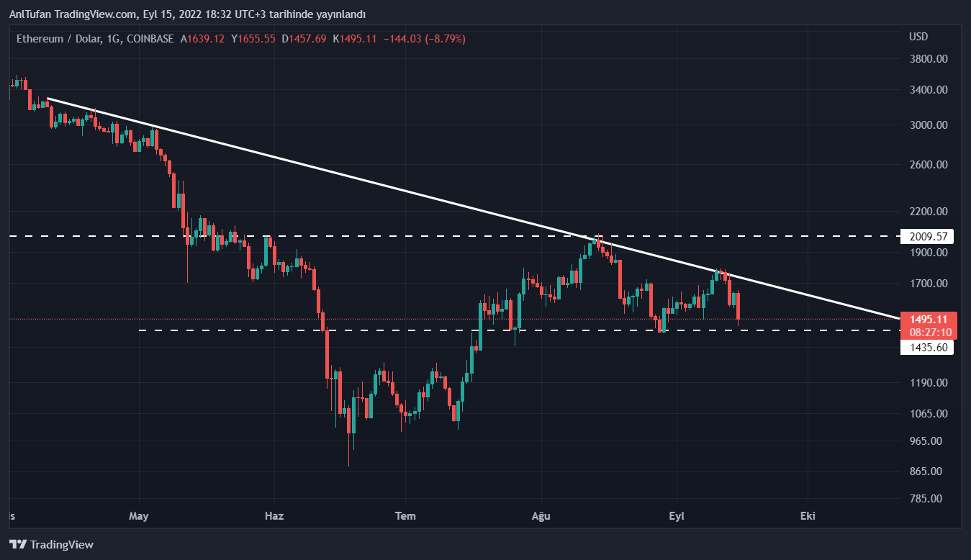Click the Eyl label on time axis
The image size is (971, 560).
[676, 516]
